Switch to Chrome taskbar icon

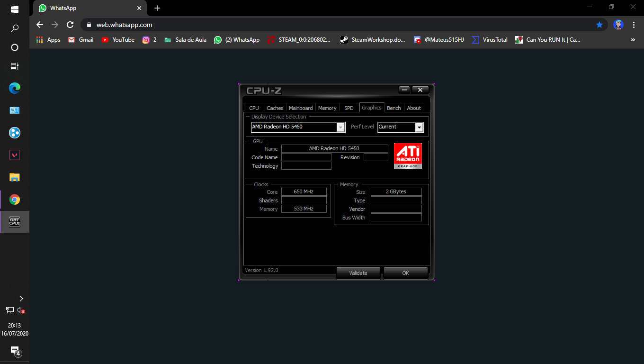coord(14,200)
